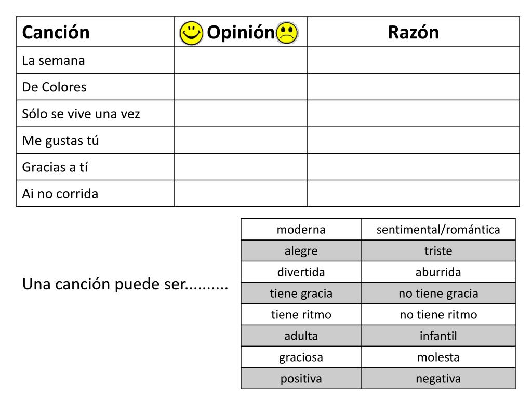Click the Ai no corrida cell
Viewport: 532px width, 399px height.
96,193
